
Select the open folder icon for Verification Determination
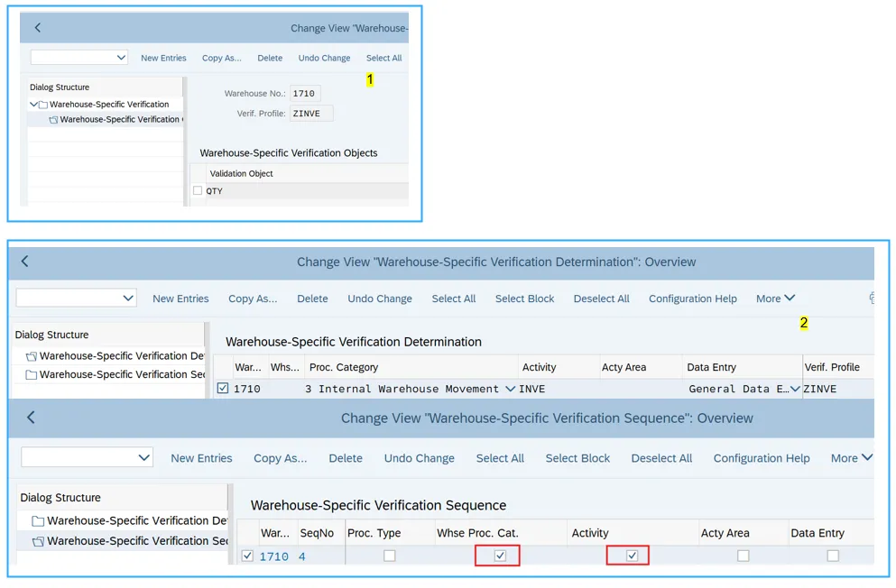[x=32, y=356]
